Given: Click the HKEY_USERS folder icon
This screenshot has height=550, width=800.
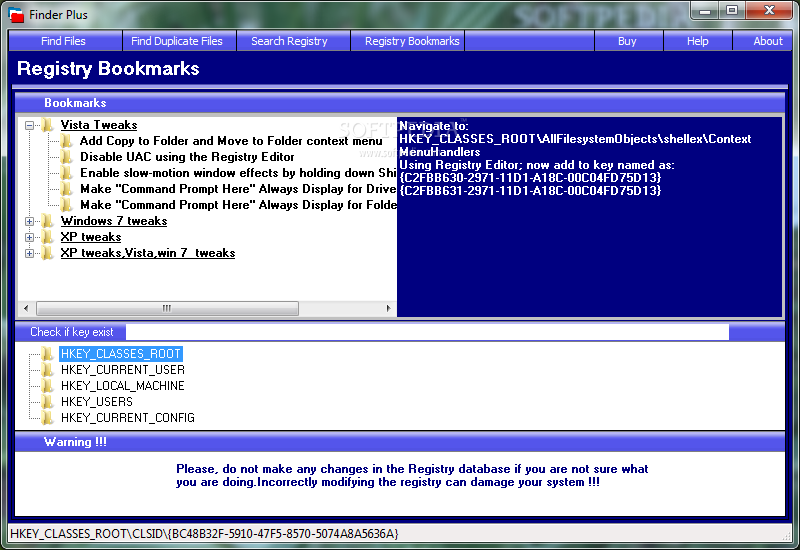Looking at the screenshot, I should [x=47, y=402].
